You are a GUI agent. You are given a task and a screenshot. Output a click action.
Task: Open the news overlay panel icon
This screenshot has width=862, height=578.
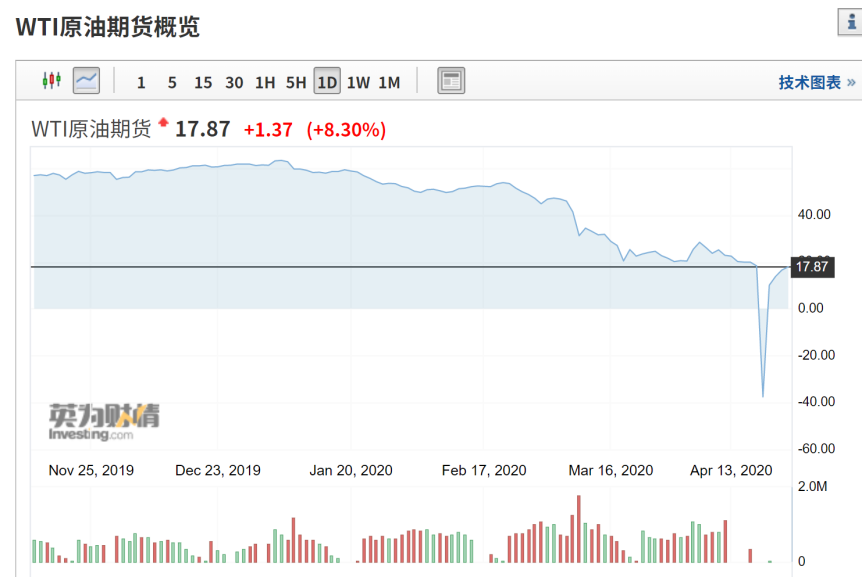[451, 81]
